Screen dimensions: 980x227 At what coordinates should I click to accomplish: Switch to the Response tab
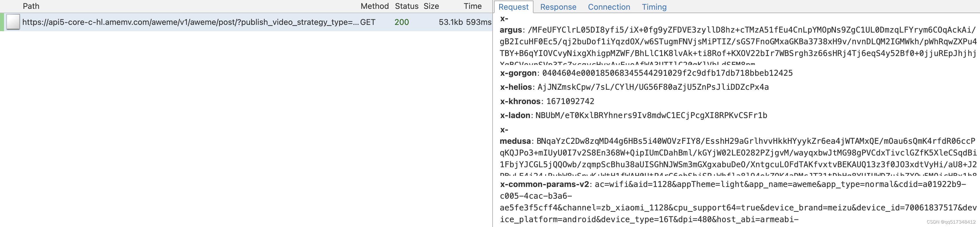click(x=558, y=7)
